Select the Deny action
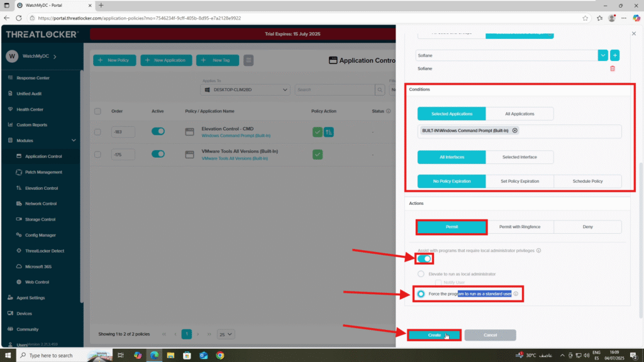This screenshot has height=362, width=644. point(587,227)
